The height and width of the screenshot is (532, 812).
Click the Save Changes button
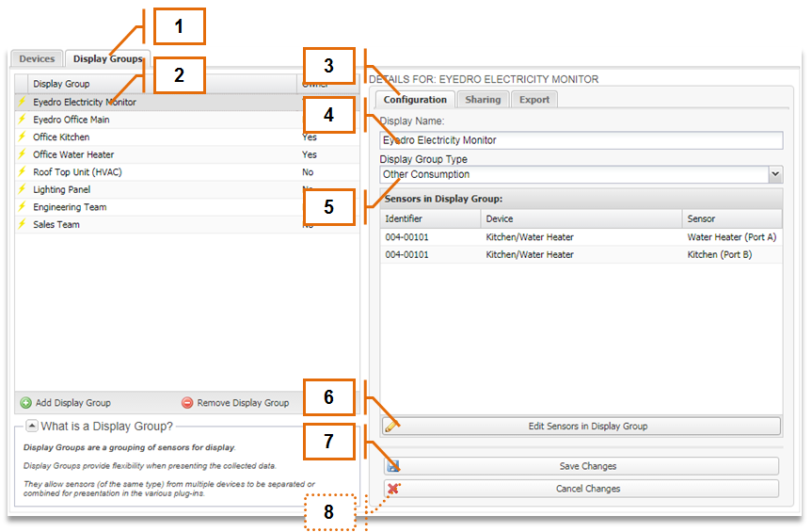click(581, 466)
